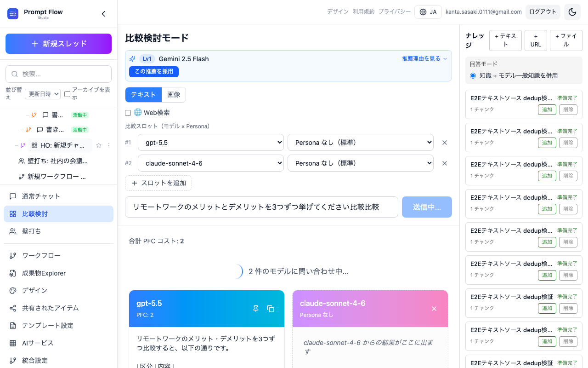
Task: Select 知識 + モデル一般知識を併用 radio button
Action: point(473,75)
